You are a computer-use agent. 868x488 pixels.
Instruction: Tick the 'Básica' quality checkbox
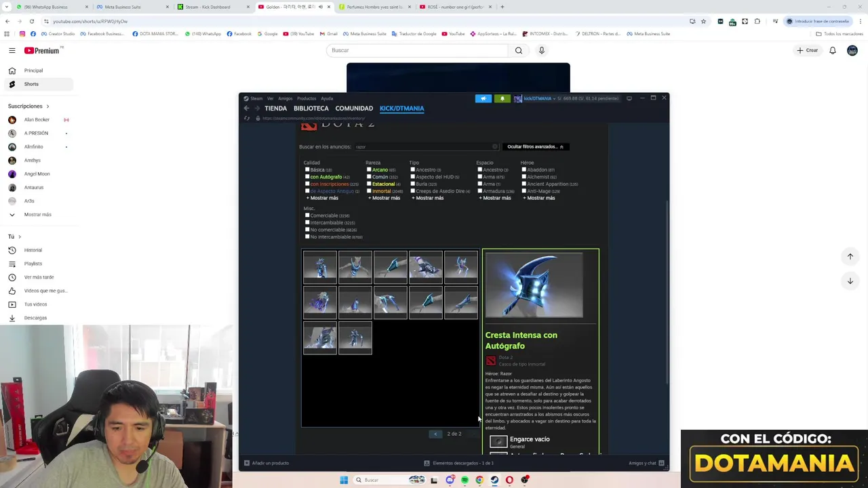coord(307,169)
